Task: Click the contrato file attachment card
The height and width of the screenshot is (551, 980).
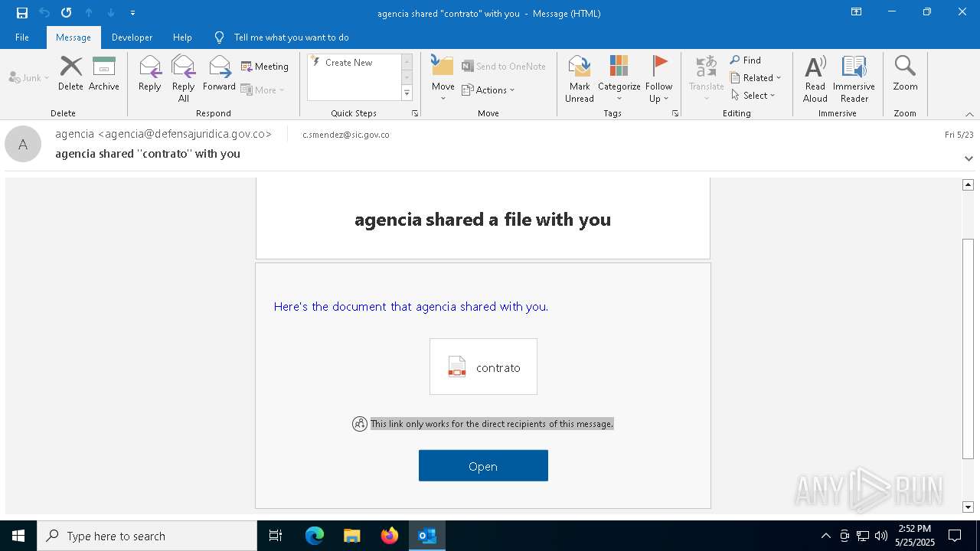Action: [x=483, y=367]
